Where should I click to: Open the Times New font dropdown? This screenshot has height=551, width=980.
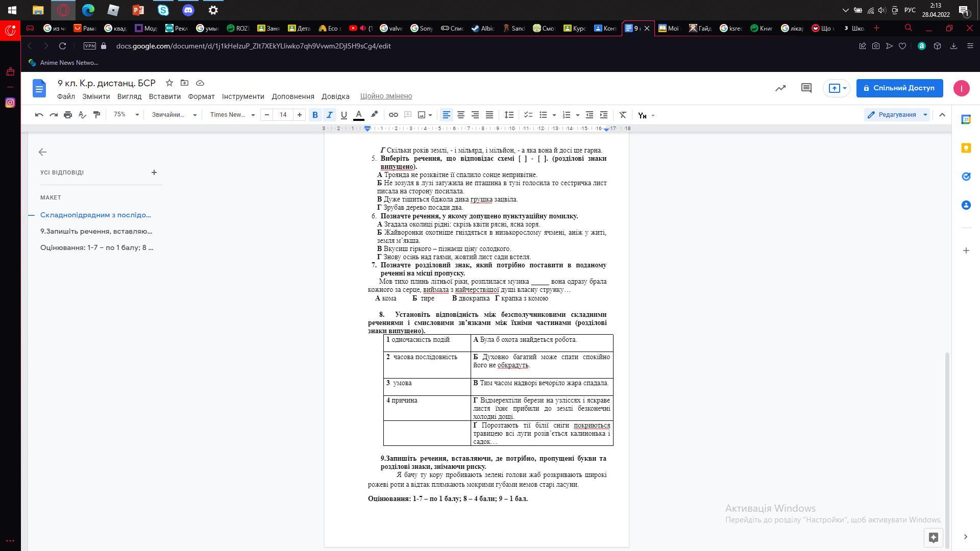tap(232, 115)
